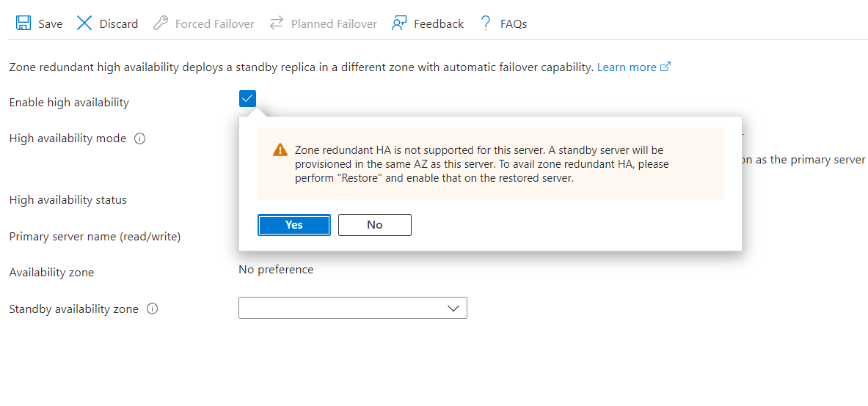The width and height of the screenshot is (868, 406).
Task: Click info icon beside Standby availability zone
Action: pyautogui.click(x=153, y=309)
